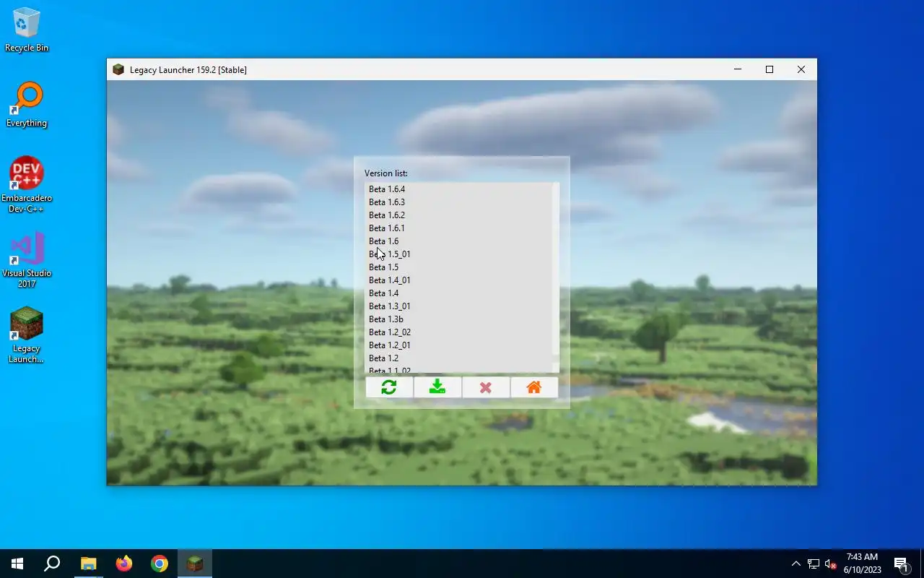924x578 pixels.
Task: Launch Firefox from the taskbar
Action: [123, 564]
